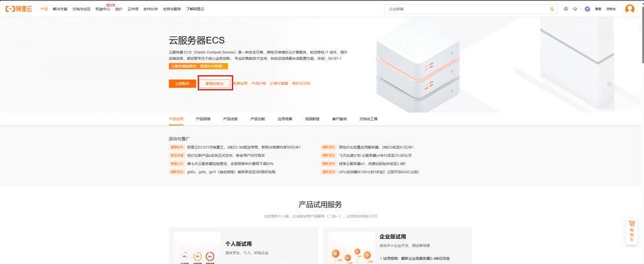This screenshot has height=264, width=644.
Task: Click the 个人版试用 card thumbnail image
Action: 197,248
